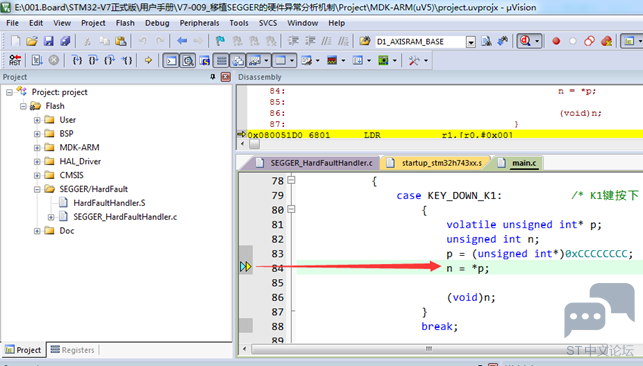The height and width of the screenshot is (366, 643).
Task: Select the Doc folder
Action: (67, 231)
